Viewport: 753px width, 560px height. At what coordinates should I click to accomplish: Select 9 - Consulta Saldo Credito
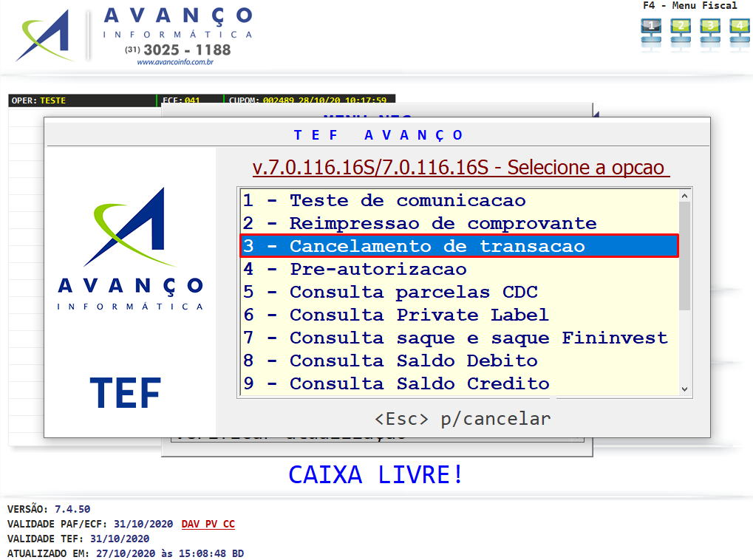click(x=459, y=383)
